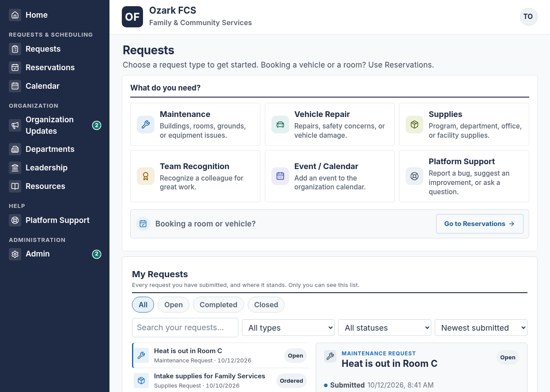
Task: Click the Platform Support lifebuoy icon in sidebar
Action: 15,220
